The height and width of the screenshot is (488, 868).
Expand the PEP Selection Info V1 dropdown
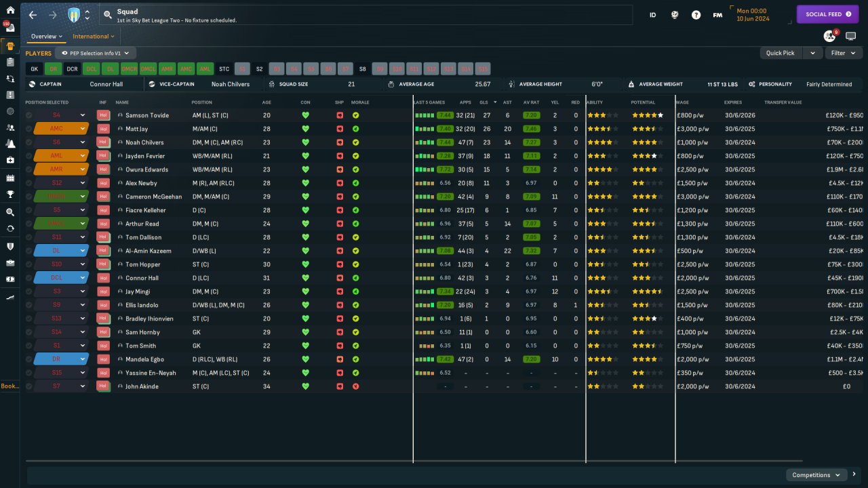coord(96,53)
